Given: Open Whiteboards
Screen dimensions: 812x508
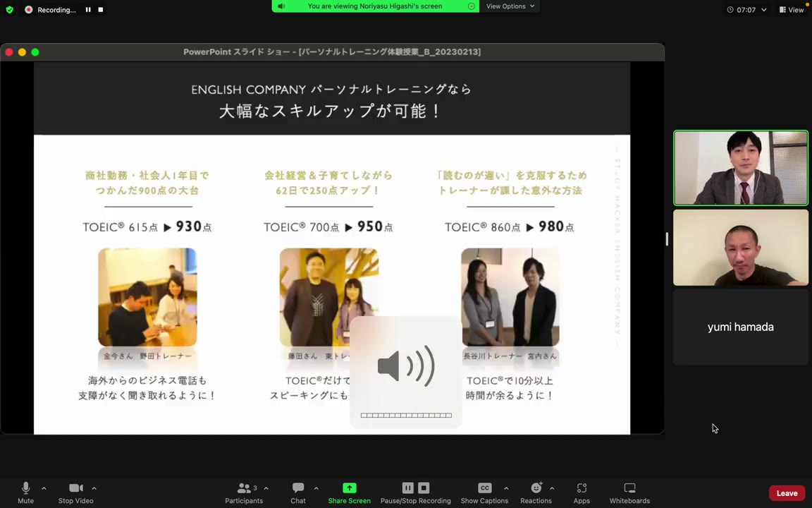Looking at the screenshot, I should [629, 493].
